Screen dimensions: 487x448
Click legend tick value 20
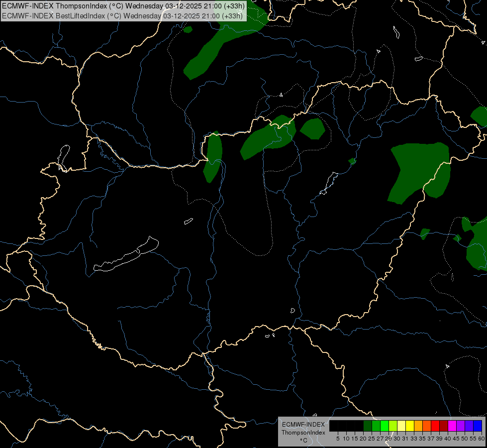(x=363, y=439)
